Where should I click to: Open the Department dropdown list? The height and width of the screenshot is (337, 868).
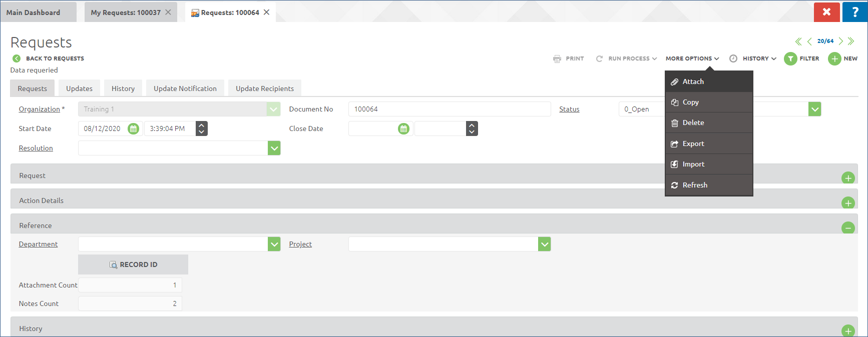(x=274, y=244)
